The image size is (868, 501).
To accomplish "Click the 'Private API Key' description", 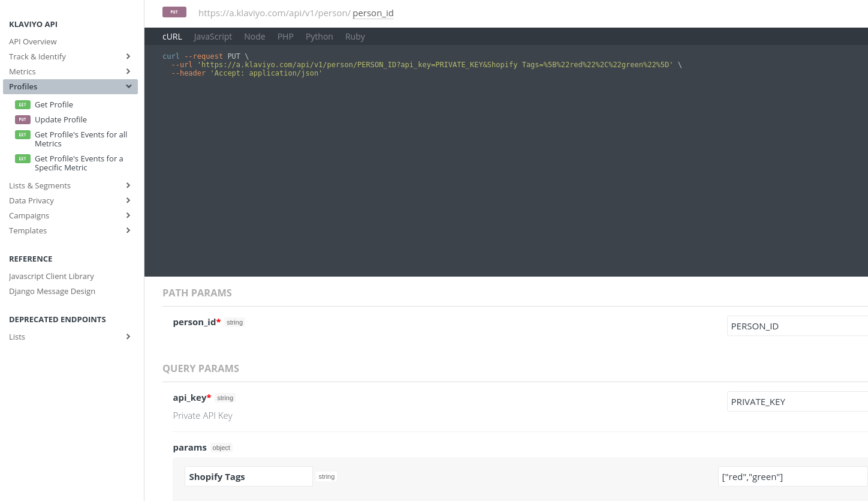I will [203, 415].
